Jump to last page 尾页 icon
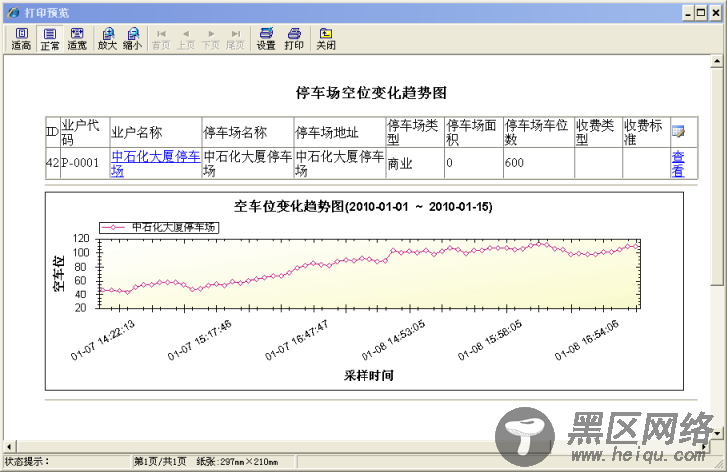The width and height of the screenshot is (727, 472). click(236, 39)
